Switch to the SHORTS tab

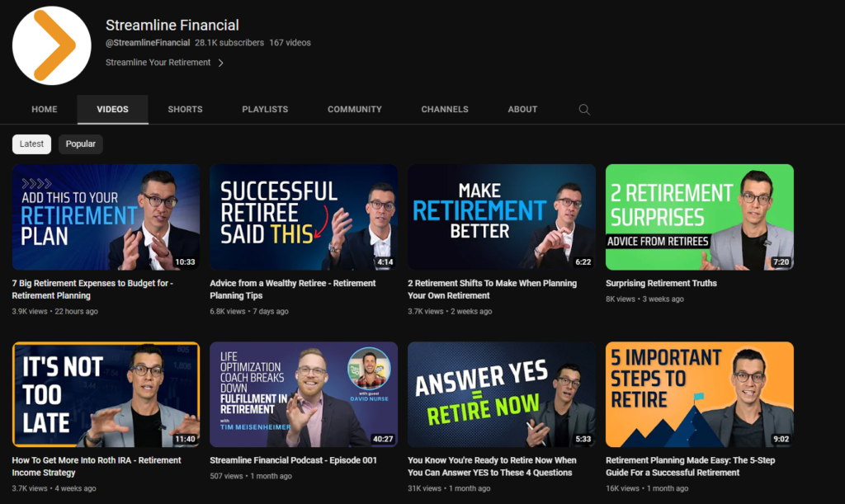coord(185,110)
